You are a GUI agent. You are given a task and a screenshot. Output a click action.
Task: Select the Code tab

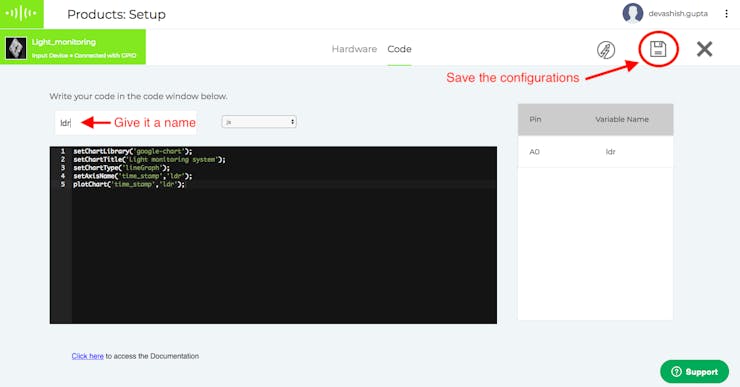pyautogui.click(x=399, y=49)
